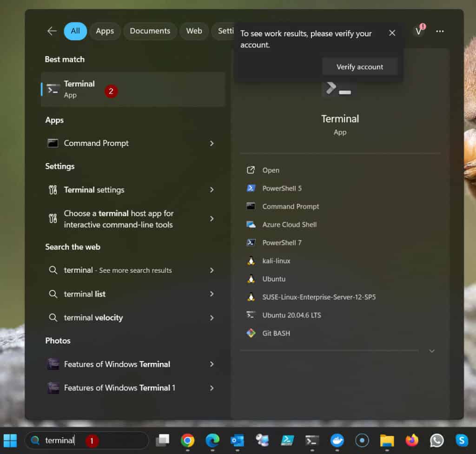The width and height of the screenshot is (476, 454).
Task: Dismiss the account verification notification
Action: point(392,33)
